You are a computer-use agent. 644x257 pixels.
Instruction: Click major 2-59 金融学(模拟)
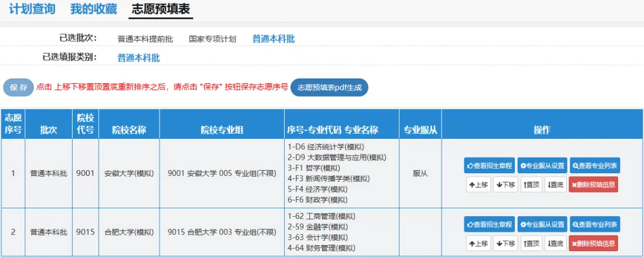(318, 227)
